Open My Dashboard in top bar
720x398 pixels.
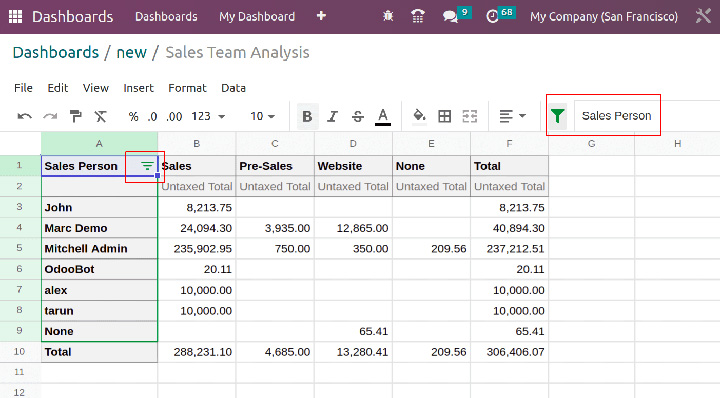pyautogui.click(x=257, y=17)
